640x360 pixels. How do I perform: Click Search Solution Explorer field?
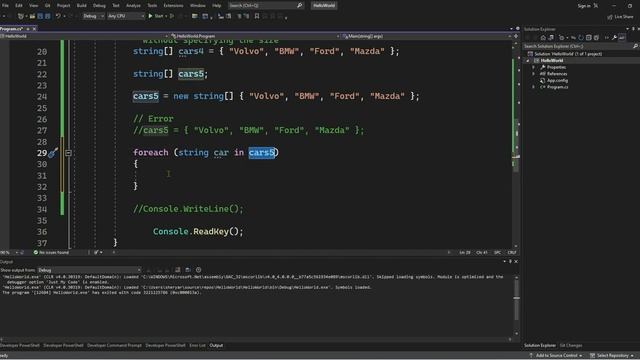tap(581, 46)
